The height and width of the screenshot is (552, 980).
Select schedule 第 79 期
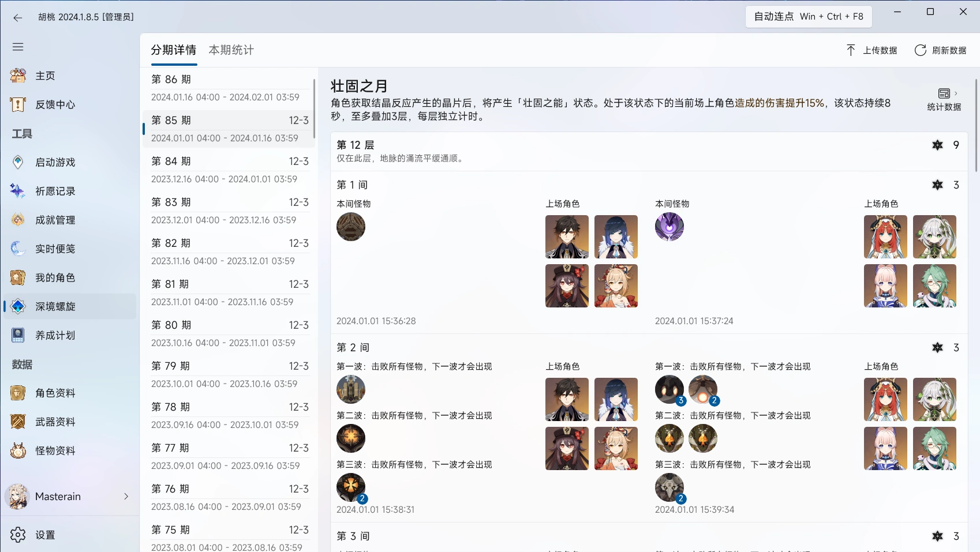click(x=229, y=374)
